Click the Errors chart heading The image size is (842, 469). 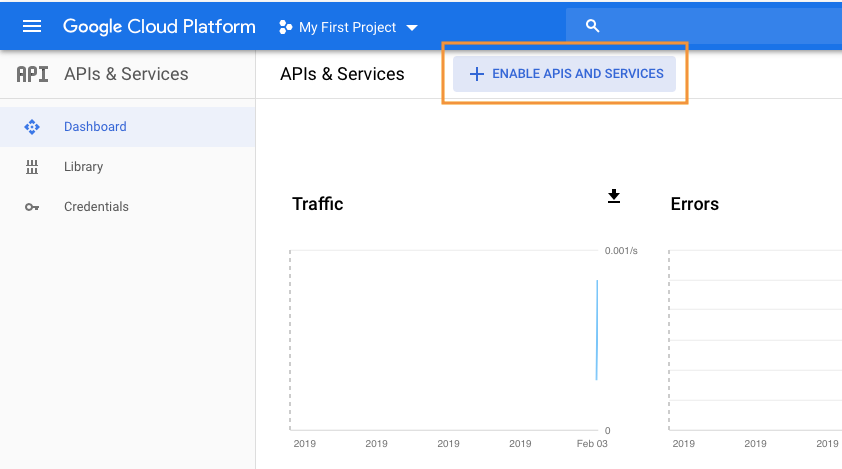click(694, 204)
